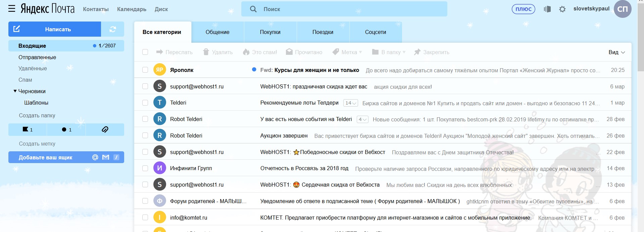Go to the Яндекс Почта logo
Screen dimensions: 644x232
(48, 9)
